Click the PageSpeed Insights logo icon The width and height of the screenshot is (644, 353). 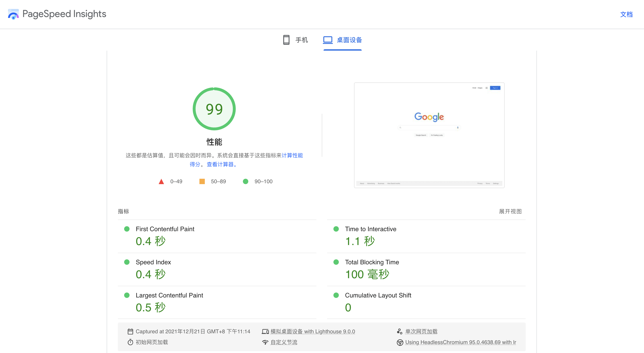pyautogui.click(x=13, y=14)
